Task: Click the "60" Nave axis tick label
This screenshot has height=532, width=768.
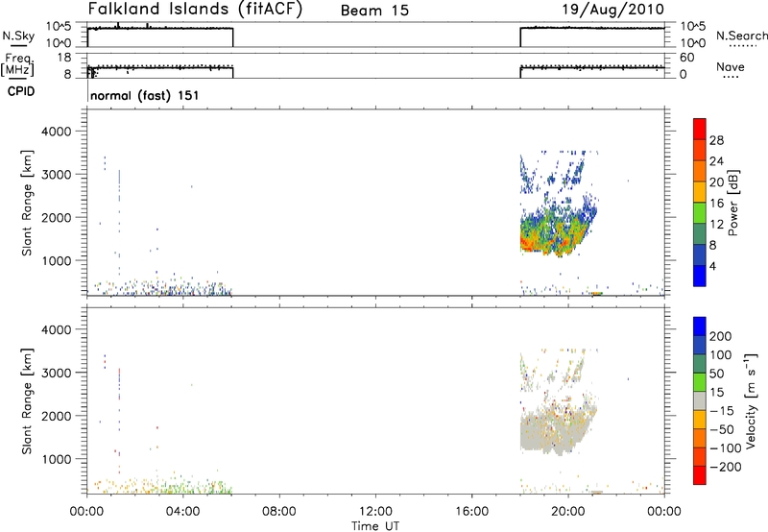Action: click(687, 58)
